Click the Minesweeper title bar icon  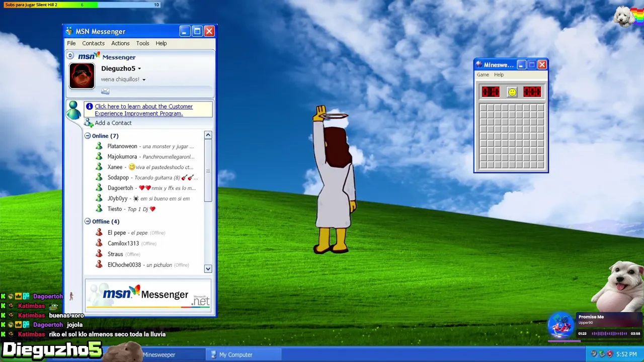pyautogui.click(x=479, y=65)
